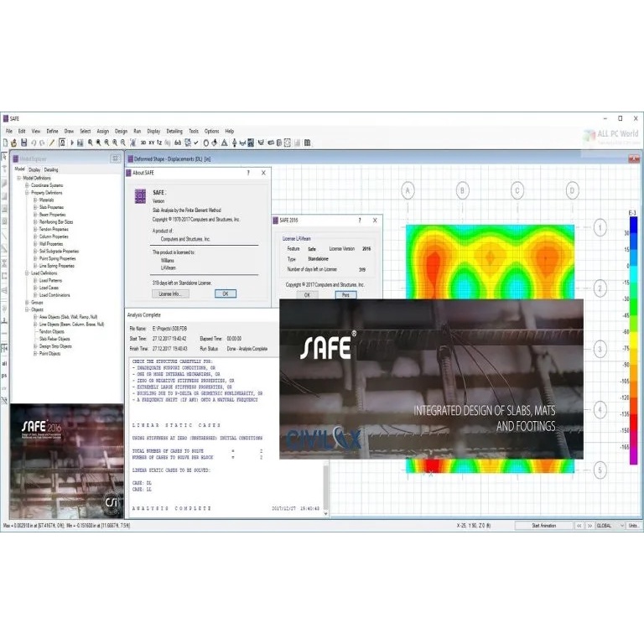Toggle the lock model icon
Screen dimensions: 644x644
click(62, 143)
